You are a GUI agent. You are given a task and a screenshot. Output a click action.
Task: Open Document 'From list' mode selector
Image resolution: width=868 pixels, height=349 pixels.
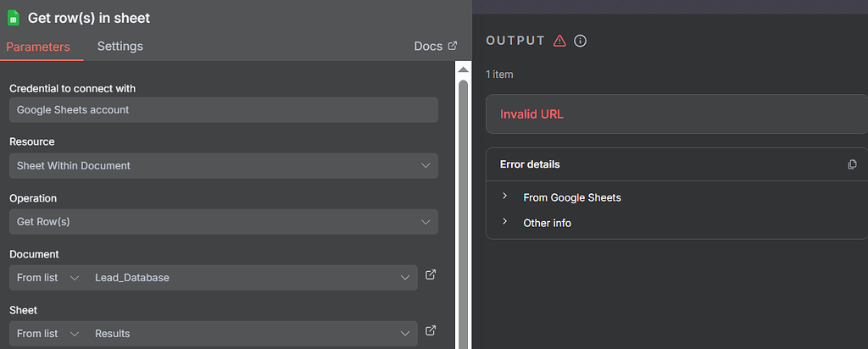pyautogui.click(x=47, y=278)
